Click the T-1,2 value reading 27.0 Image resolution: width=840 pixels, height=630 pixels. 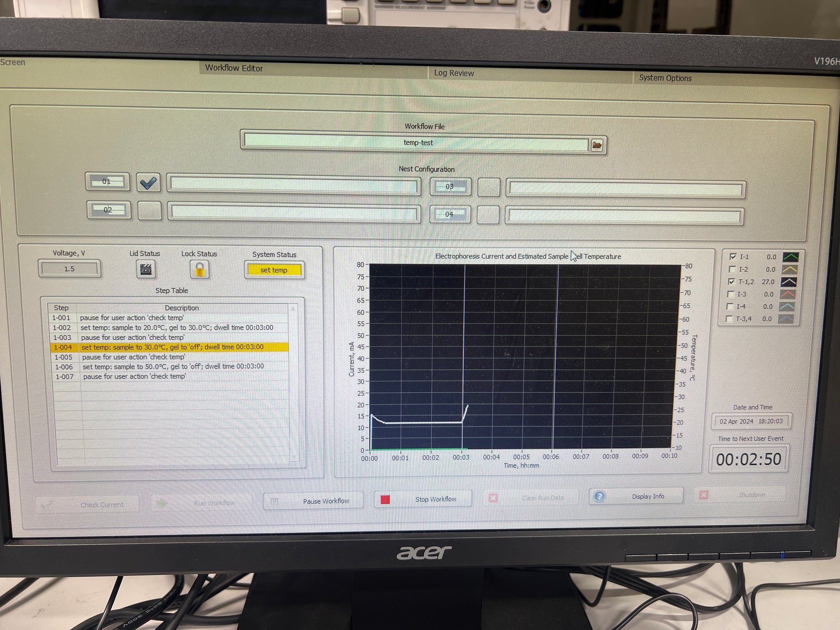coord(768,282)
